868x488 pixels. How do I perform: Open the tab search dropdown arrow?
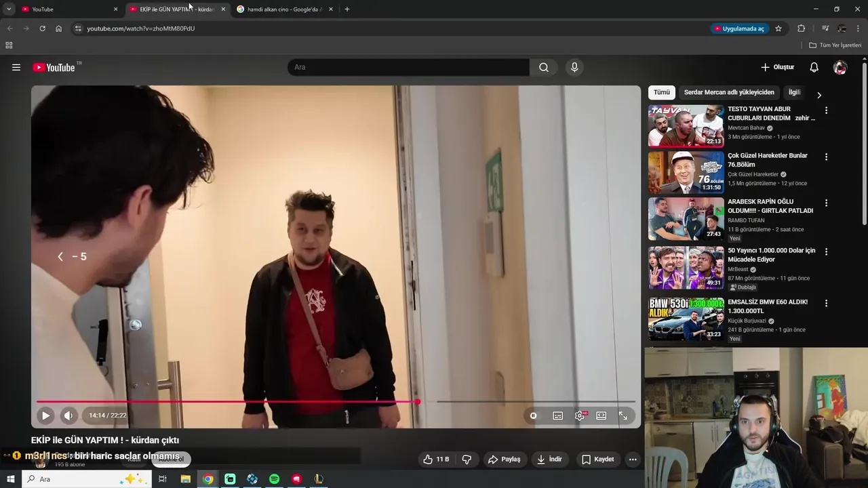coord(9,9)
